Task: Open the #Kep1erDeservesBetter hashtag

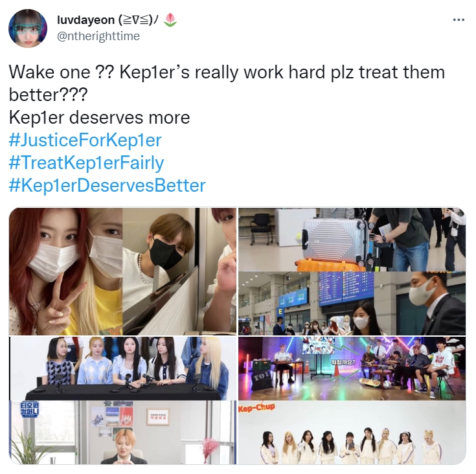Action: tap(107, 185)
